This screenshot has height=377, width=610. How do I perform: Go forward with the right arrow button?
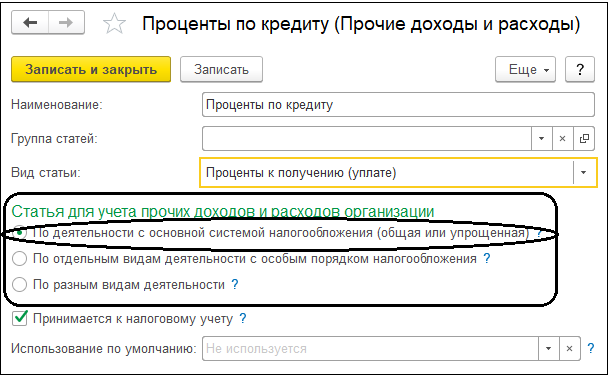(66, 23)
